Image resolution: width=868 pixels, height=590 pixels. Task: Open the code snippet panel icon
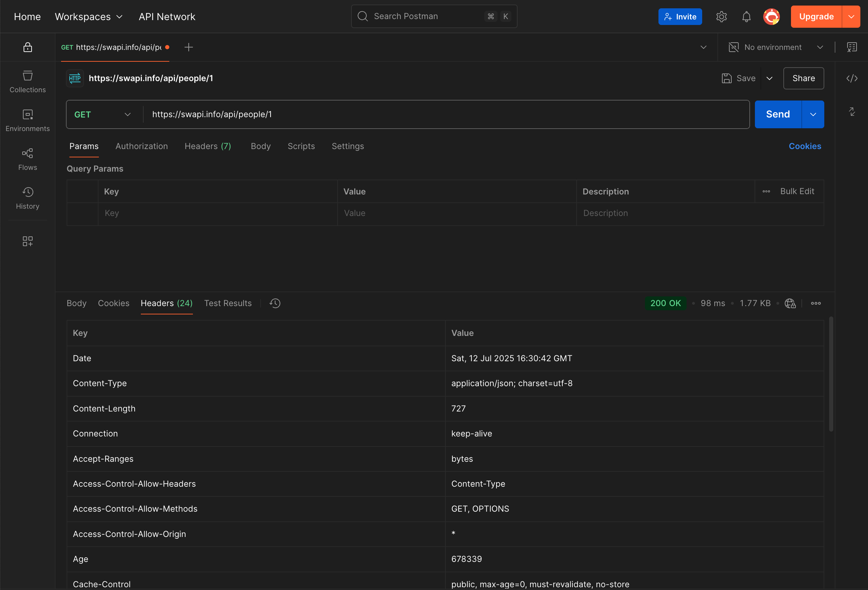click(x=852, y=78)
